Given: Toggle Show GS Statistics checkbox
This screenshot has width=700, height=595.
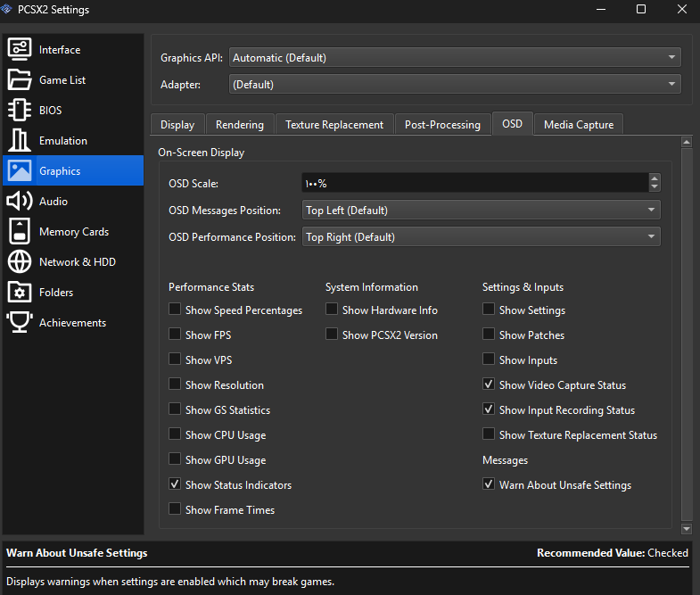Looking at the screenshot, I should point(175,409).
